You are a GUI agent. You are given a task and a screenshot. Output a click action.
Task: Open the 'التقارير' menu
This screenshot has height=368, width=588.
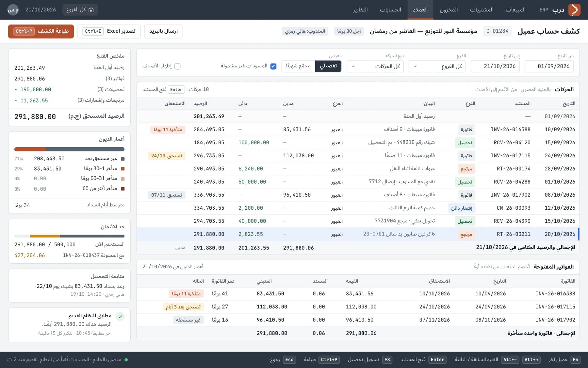[x=360, y=10]
